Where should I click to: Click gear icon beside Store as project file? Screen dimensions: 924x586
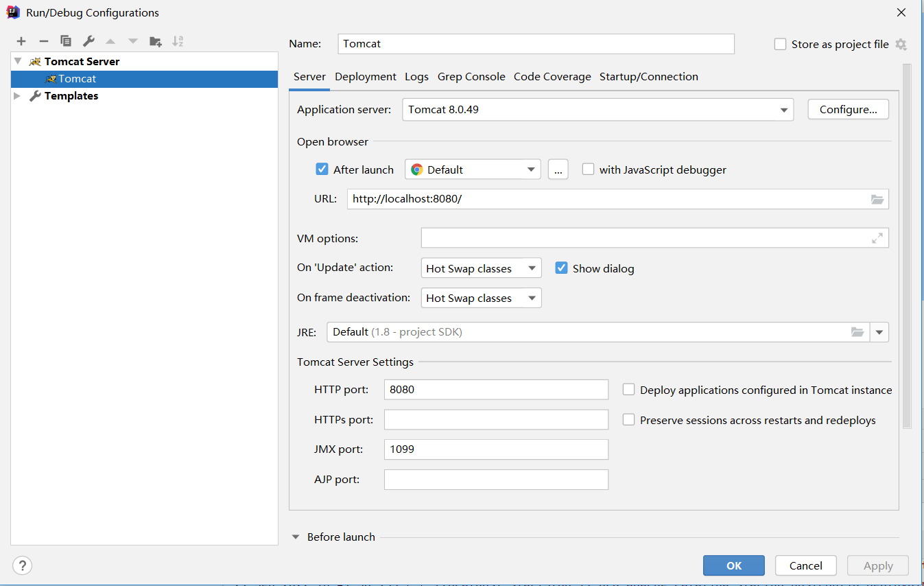(901, 44)
